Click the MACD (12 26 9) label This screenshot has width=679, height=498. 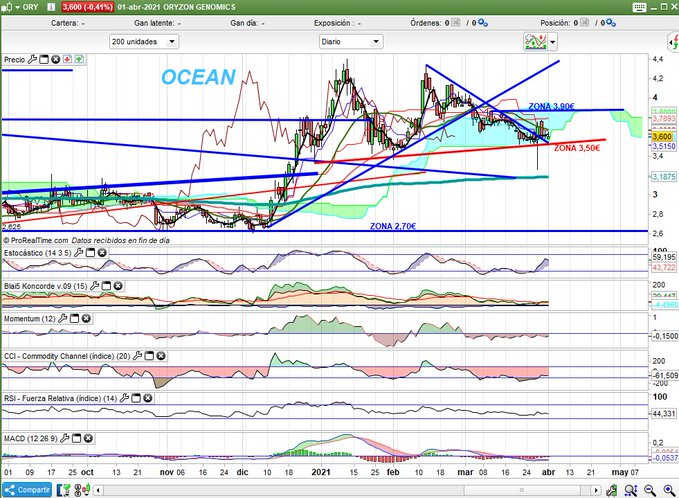point(30,439)
